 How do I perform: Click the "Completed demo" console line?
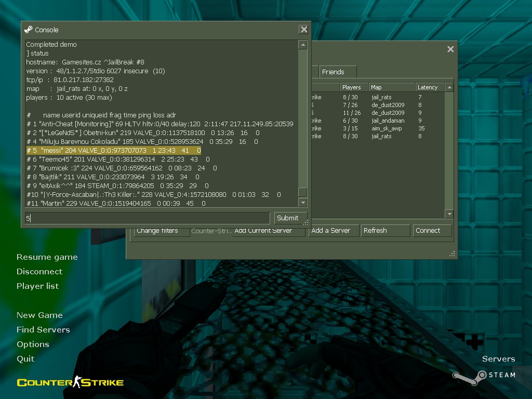51,45
